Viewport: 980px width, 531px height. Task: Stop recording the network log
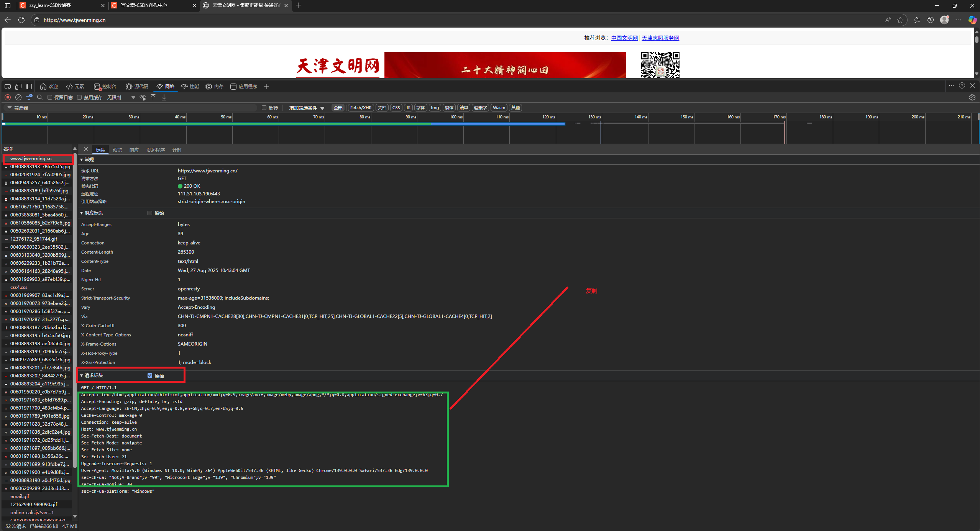click(x=7, y=97)
